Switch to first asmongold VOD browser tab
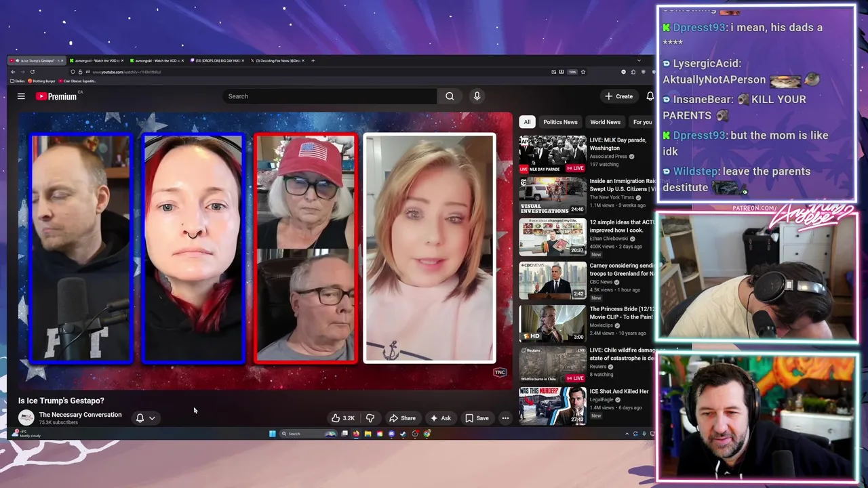The width and height of the screenshot is (868, 488). [x=96, y=60]
